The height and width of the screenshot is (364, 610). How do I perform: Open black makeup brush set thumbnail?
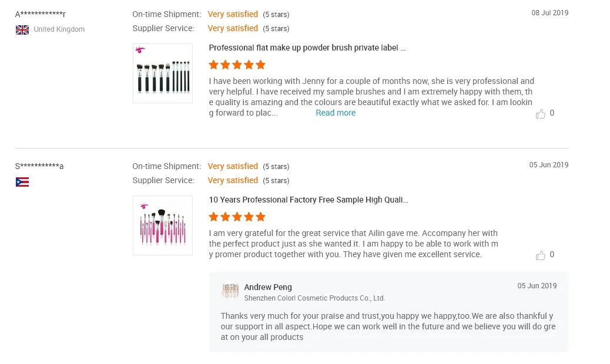tap(163, 73)
